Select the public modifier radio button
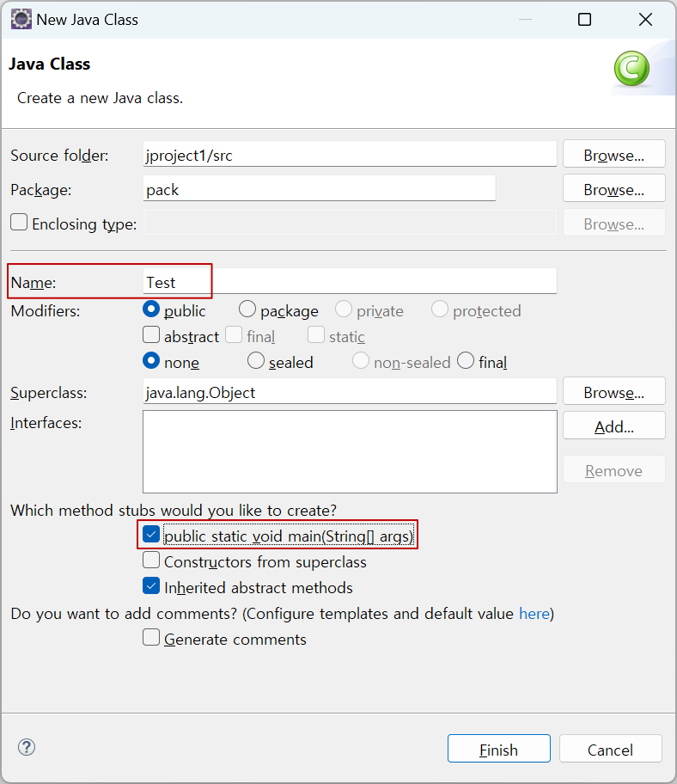The width and height of the screenshot is (677, 784). coord(151,309)
